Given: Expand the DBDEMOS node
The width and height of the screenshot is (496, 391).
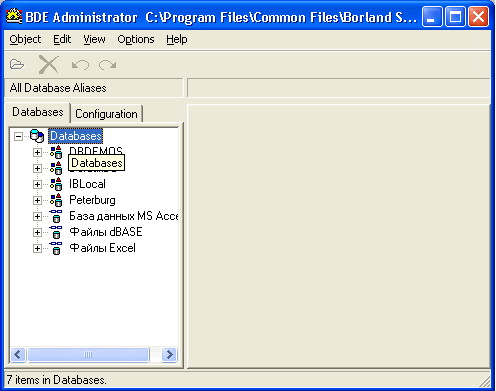Looking at the screenshot, I should point(37,152).
